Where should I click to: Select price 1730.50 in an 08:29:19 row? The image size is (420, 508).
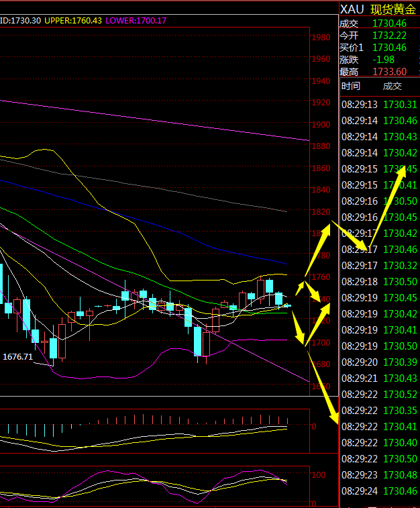[401, 346]
